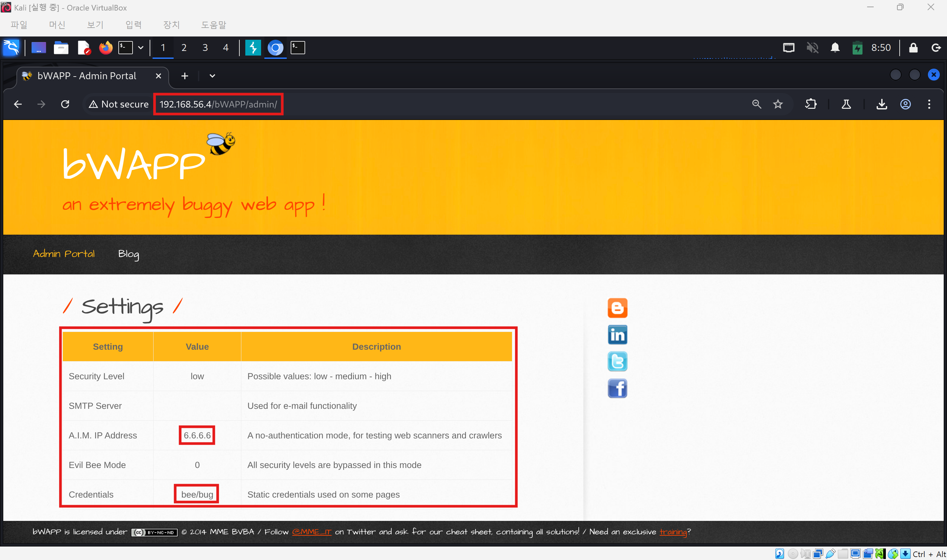The height and width of the screenshot is (560, 947).
Task: Bookmark page with star icon
Action: pos(778,104)
